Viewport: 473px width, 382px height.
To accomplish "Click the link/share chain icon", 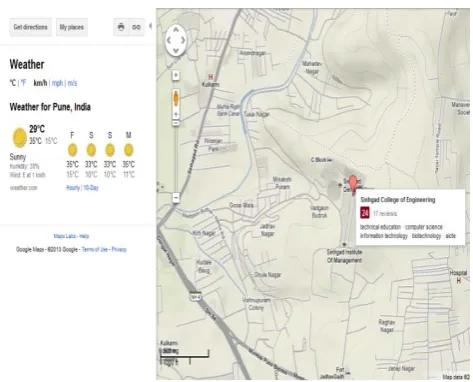I will (136, 27).
